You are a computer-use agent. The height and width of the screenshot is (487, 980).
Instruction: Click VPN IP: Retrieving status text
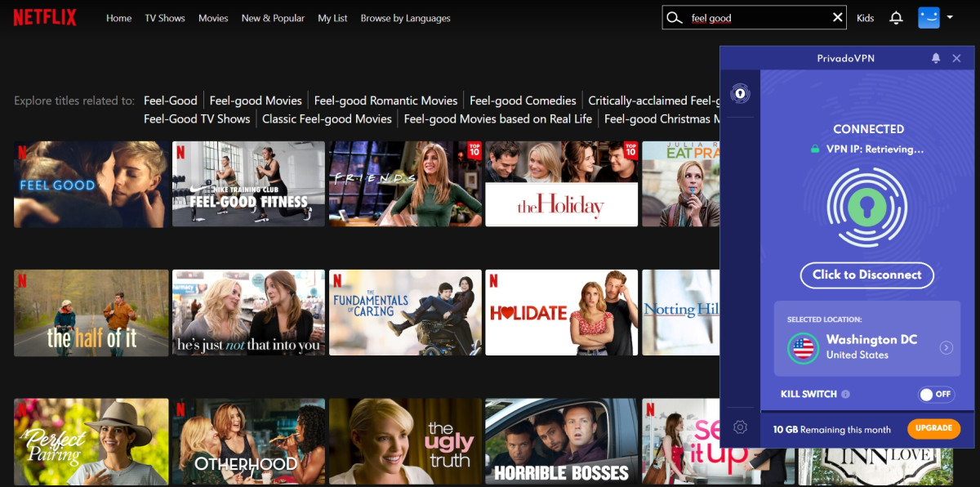(875, 150)
